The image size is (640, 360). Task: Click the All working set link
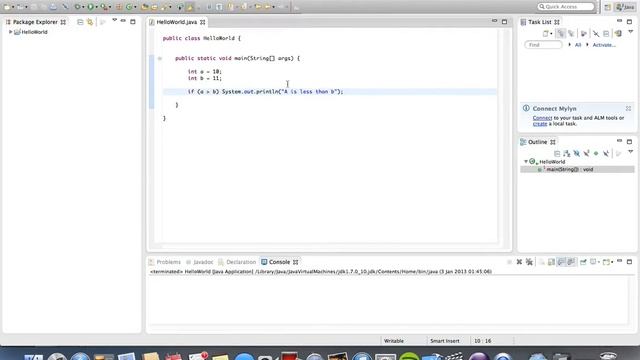578,45
